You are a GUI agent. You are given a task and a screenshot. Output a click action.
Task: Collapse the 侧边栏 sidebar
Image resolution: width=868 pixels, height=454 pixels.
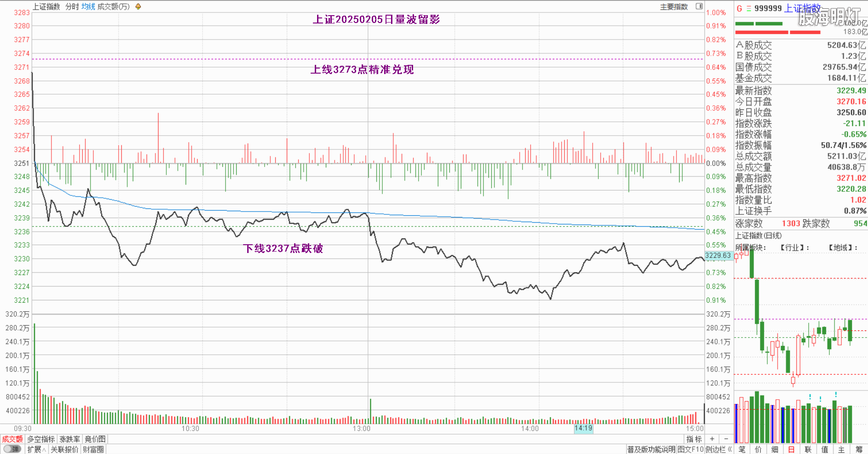pos(719,449)
